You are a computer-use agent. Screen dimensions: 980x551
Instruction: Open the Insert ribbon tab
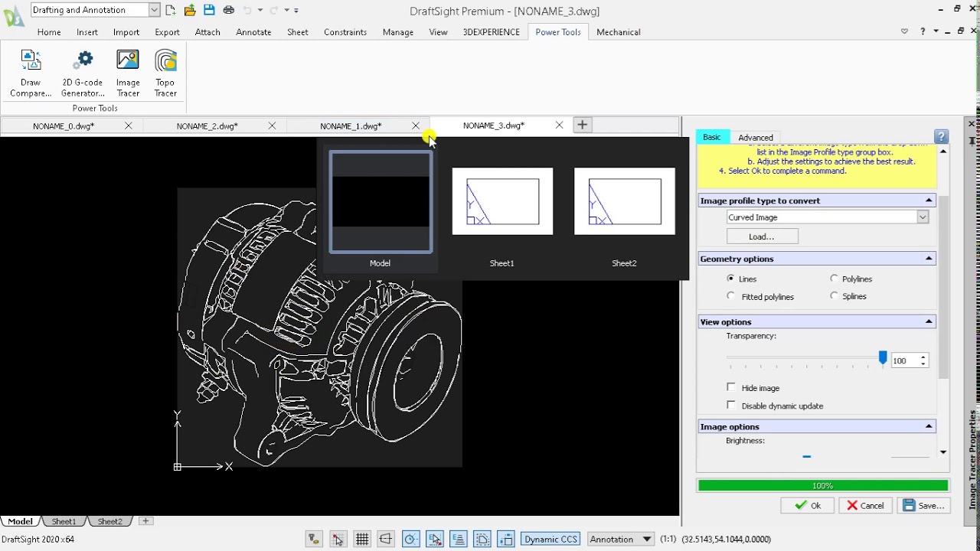(x=87, y=32)
